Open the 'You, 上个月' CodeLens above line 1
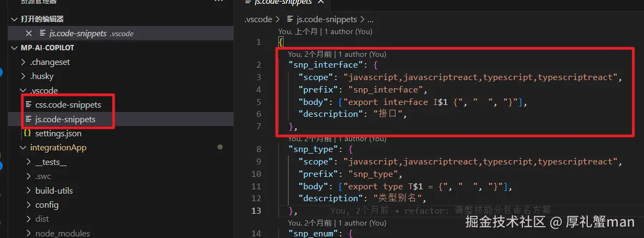 point(325,31)
